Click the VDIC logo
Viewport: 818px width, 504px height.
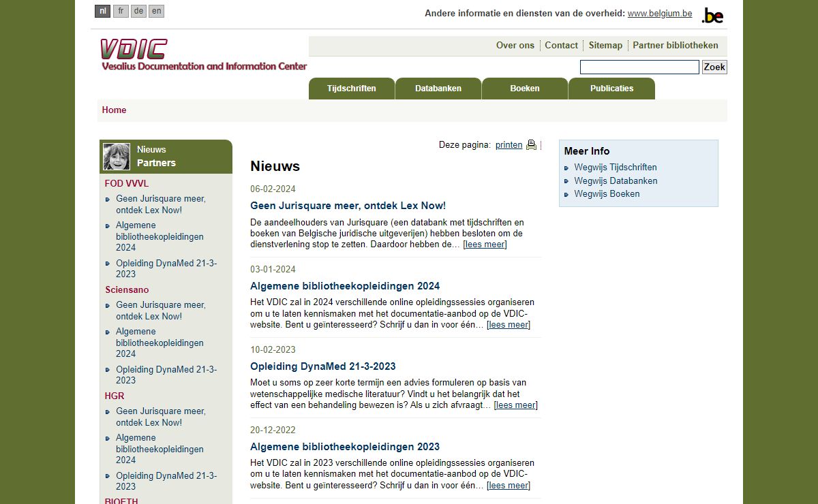(203, 55)
